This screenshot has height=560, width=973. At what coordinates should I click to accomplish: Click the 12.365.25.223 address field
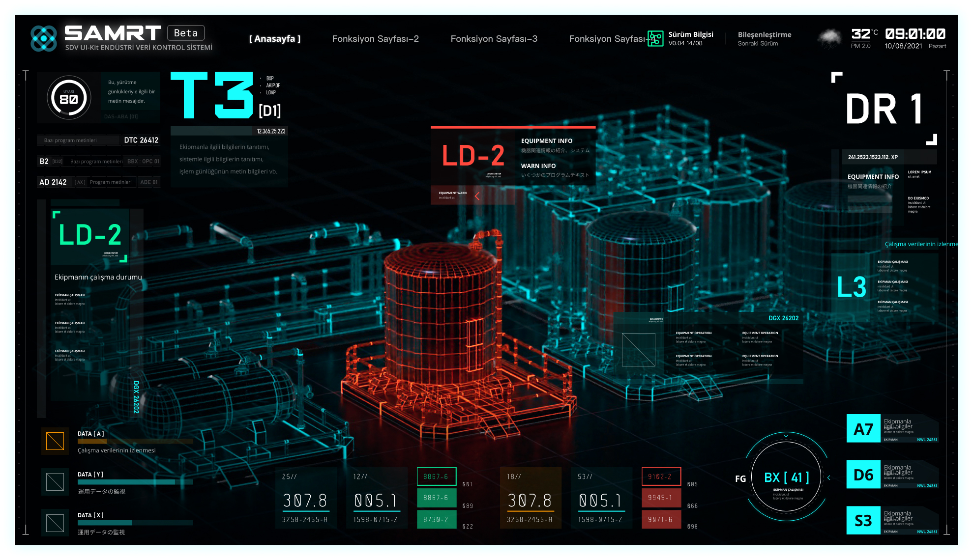pyautogui.click(x=229, y=131)
